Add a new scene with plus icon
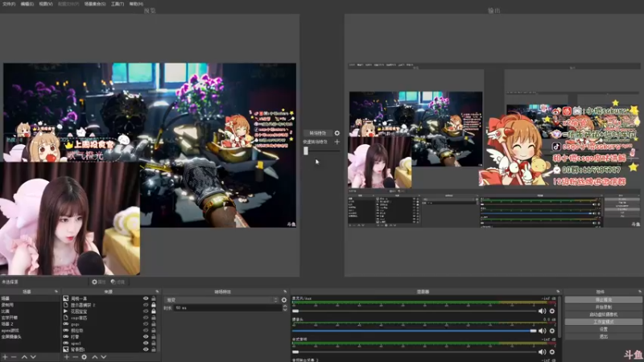This screenshot has height=362, width=644. tap(6, 357)
